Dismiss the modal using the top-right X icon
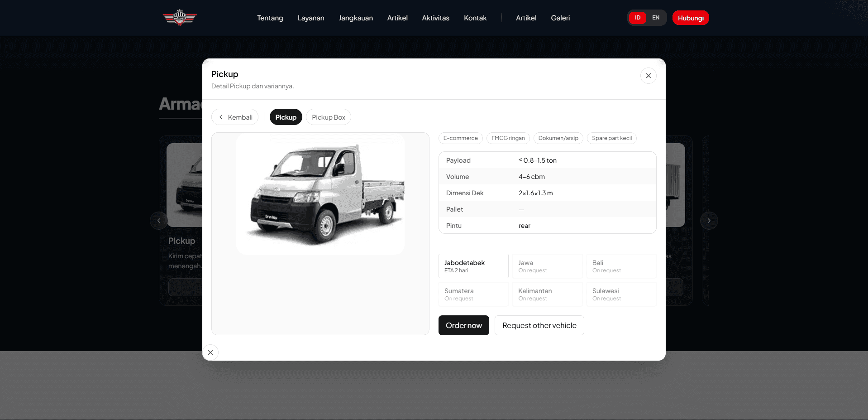This screenshot has height=420, width=868. (x=649, y=76)
